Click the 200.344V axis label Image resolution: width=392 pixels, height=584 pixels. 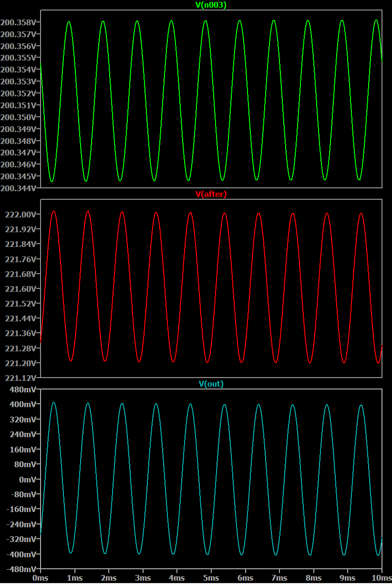click(x=19, y=188)
